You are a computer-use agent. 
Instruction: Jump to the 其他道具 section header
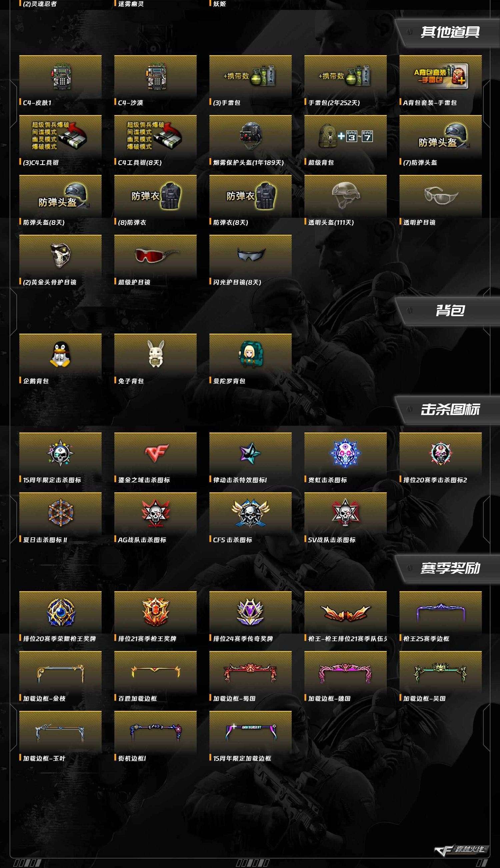click(x=450, y=32)
